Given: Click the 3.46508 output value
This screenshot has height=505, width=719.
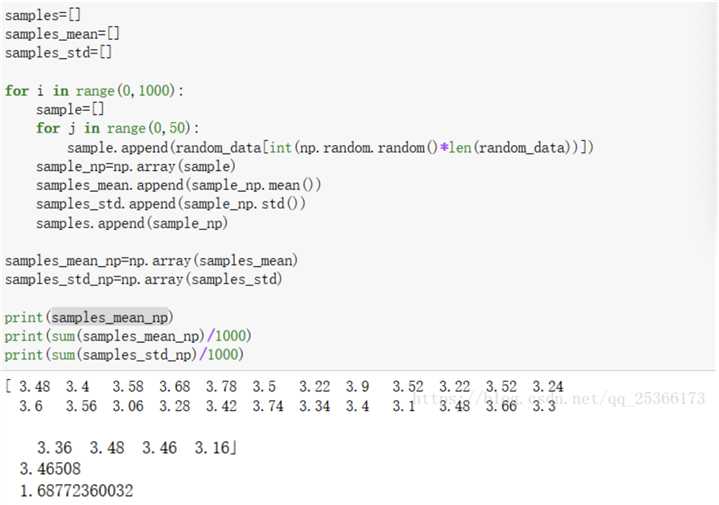Looking at the screenshot, I should click(x=50, y=468).
